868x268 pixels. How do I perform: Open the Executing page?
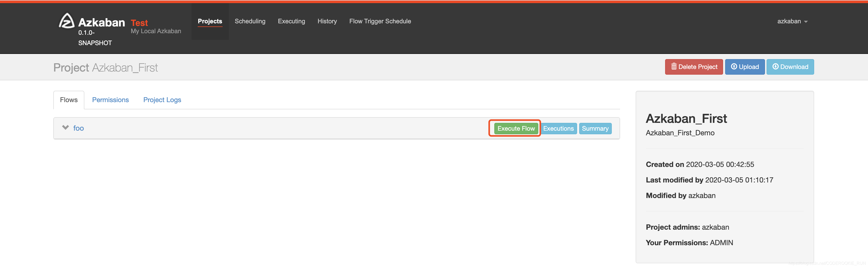click(x=291, y=21)
